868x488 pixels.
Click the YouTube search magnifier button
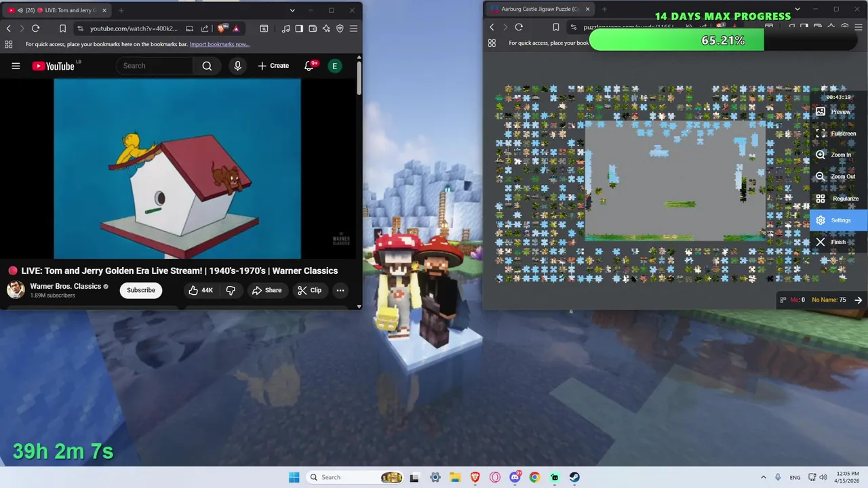(207, 66)
